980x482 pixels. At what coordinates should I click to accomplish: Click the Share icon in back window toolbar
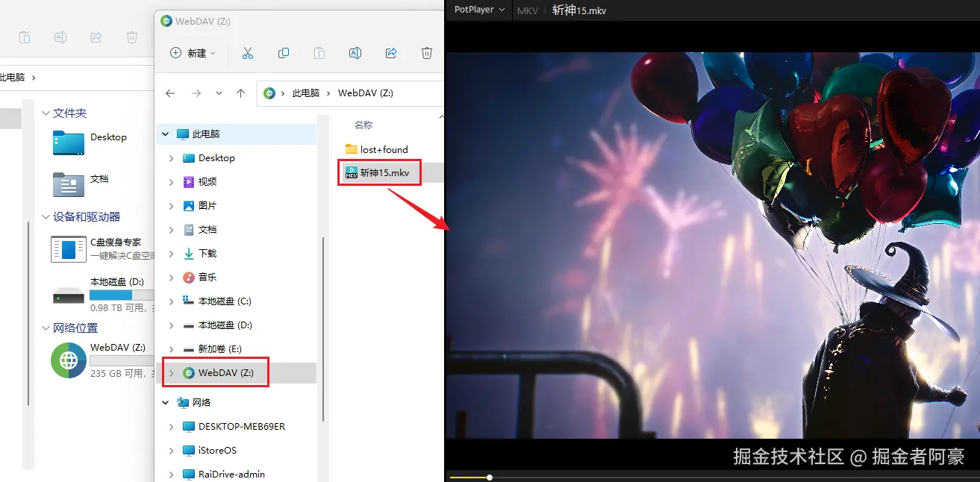(x=96, y=37)
